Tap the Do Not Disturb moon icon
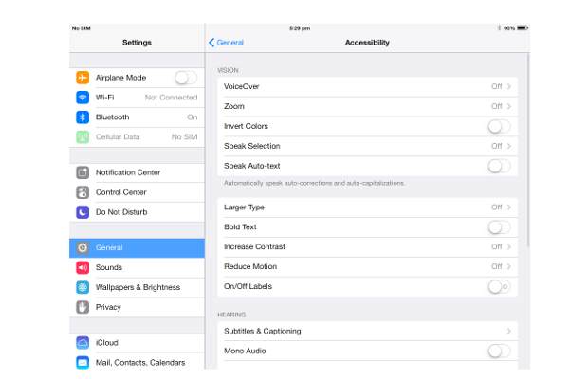588x379 pixels. (83, 212)
